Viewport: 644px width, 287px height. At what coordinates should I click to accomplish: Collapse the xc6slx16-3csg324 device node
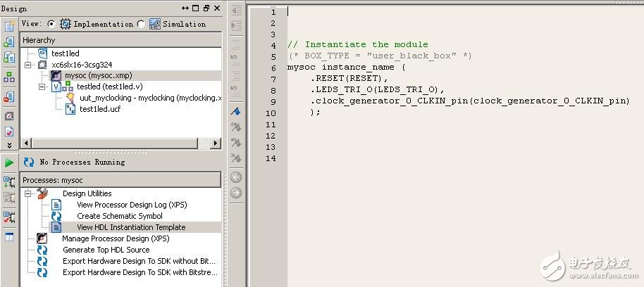29,65
